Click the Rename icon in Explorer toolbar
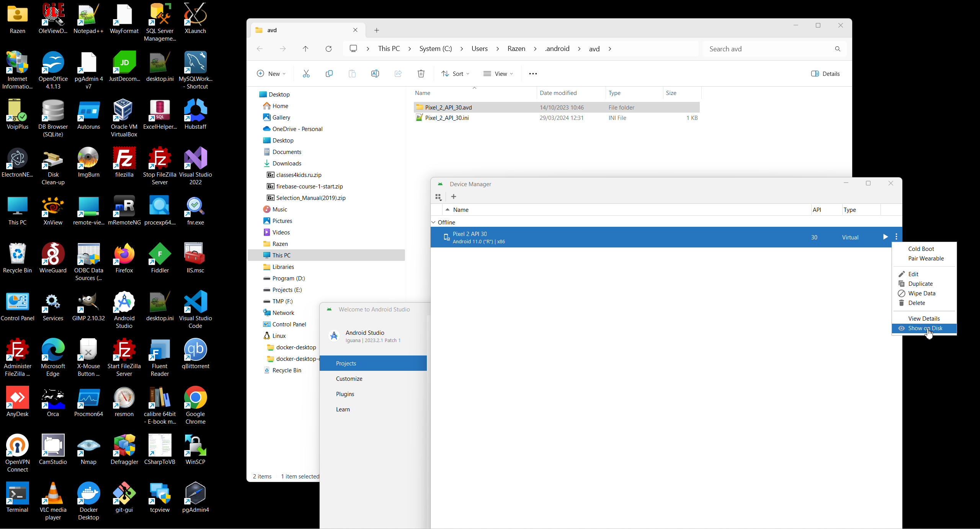980x529 pixels. 375,73
